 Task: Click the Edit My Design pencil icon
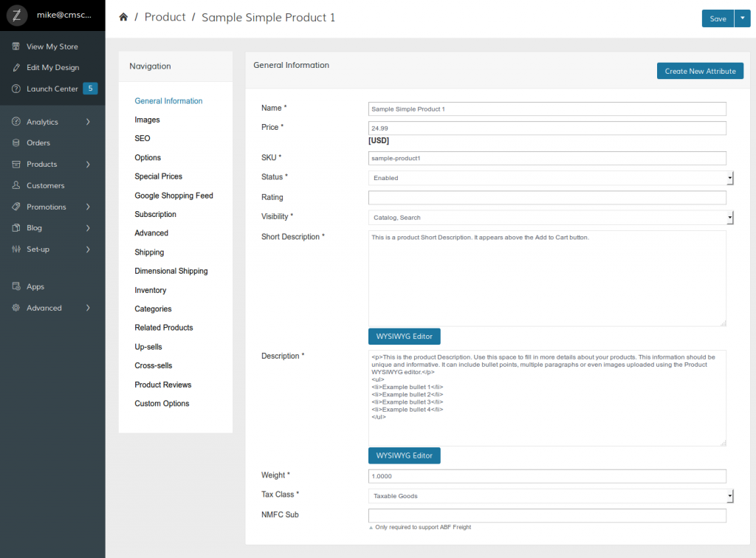click(x=16, y=67)
